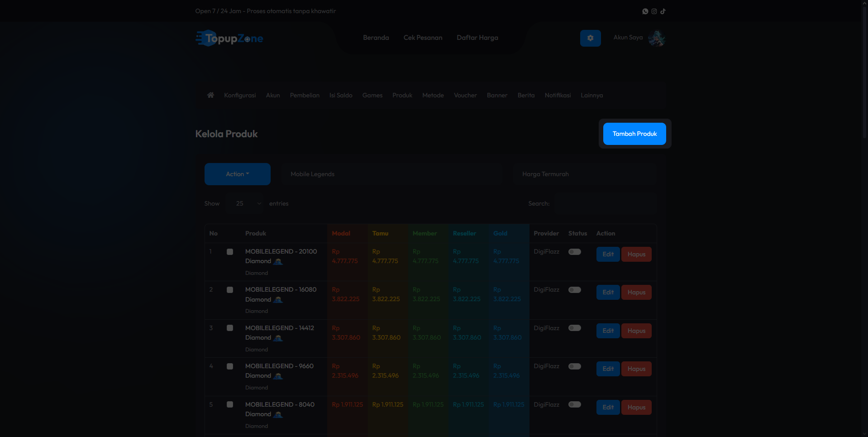Tick checkbox for MOBILELEGEND - 16080 Diamond
Viewport: 868px width, 437px height.
coord(230,290)
